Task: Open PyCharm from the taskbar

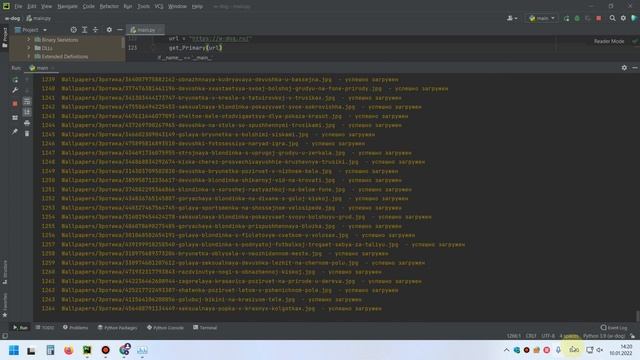Action: (x=87, y=350)
